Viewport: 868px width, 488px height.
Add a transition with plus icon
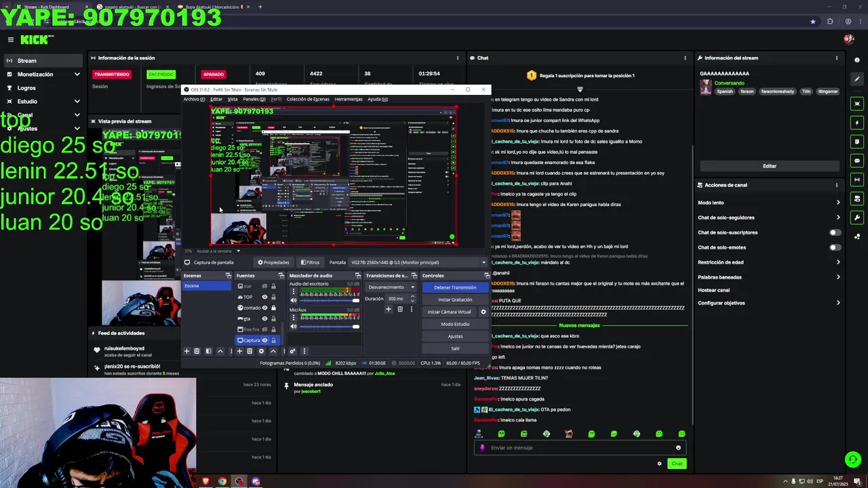[x=389, y=309]
